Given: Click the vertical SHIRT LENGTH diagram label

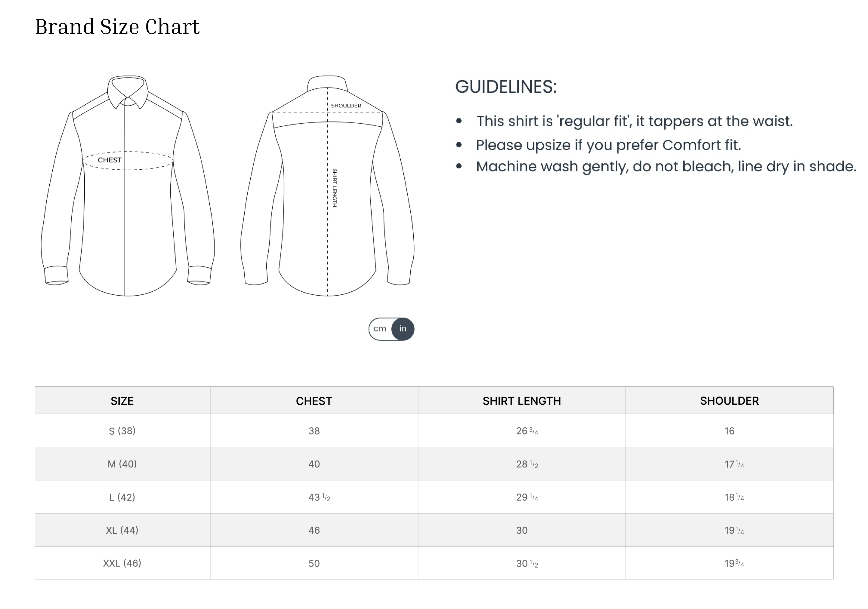Looking at the screenshot, I should 334,188.
